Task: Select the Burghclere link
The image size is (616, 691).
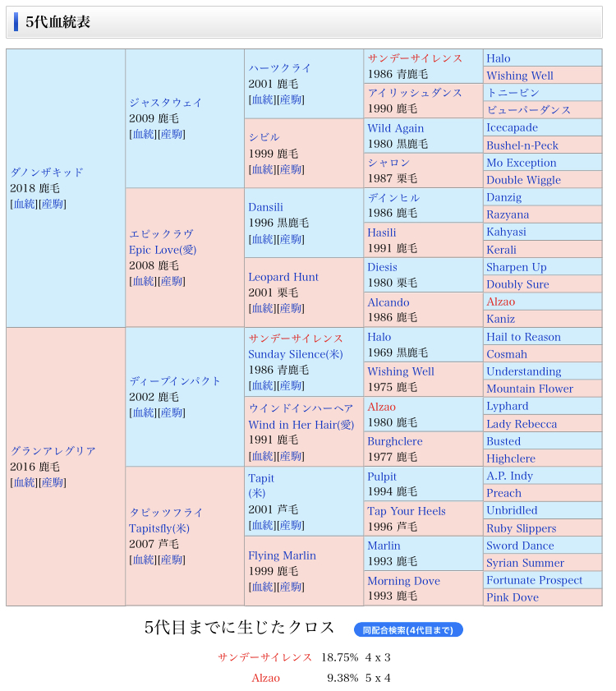Action: click(x=394, y=441)
